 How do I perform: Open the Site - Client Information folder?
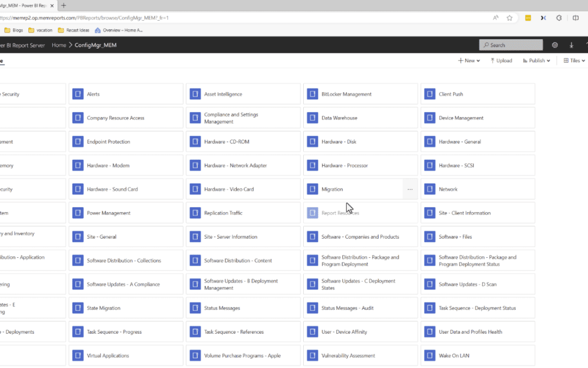pyautogui.click(x=478, y=213)
